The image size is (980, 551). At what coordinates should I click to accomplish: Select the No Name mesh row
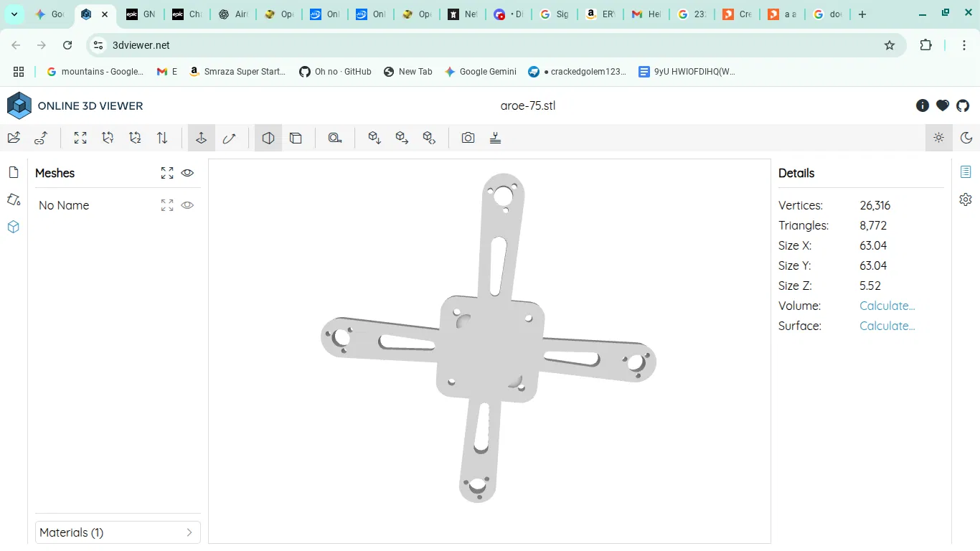tap(118, 205)
